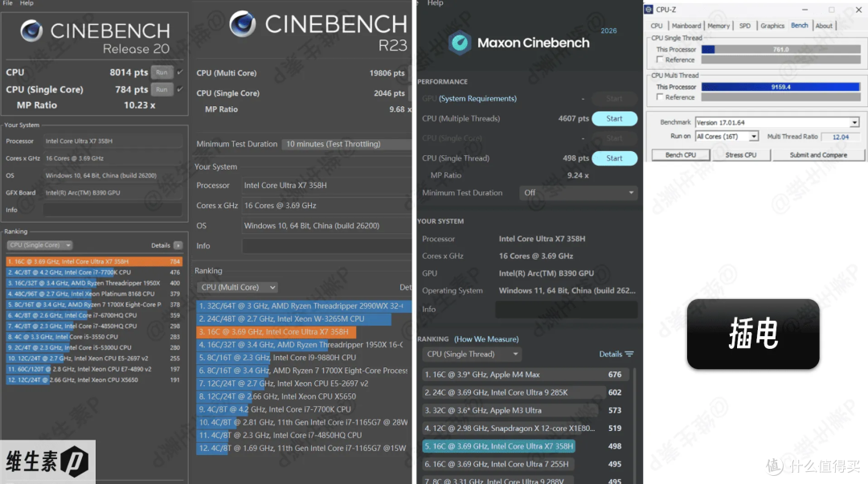
Task: Click the Cinebench R20 logo icon
Action: click(31, 31)
